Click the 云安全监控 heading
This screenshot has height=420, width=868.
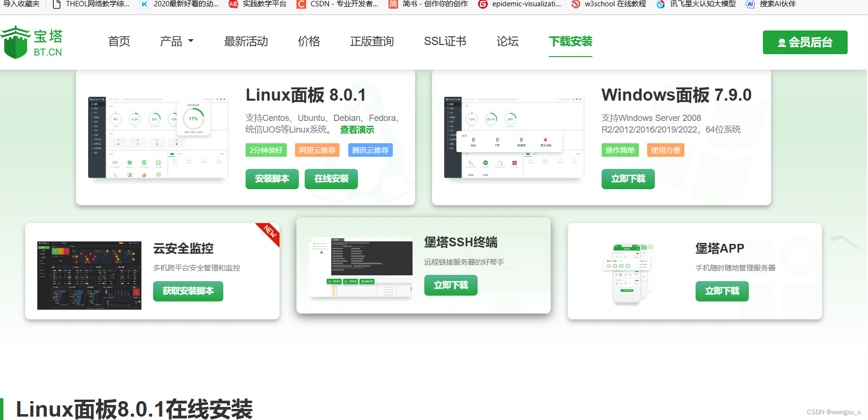183,249
